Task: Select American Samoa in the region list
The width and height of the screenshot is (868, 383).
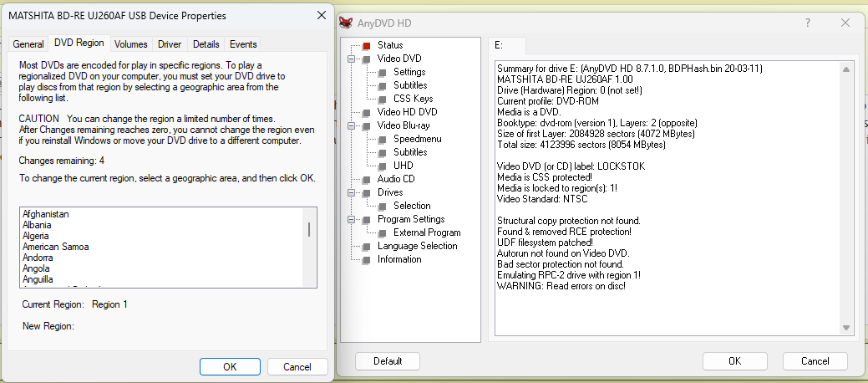Action: point(56,247)
